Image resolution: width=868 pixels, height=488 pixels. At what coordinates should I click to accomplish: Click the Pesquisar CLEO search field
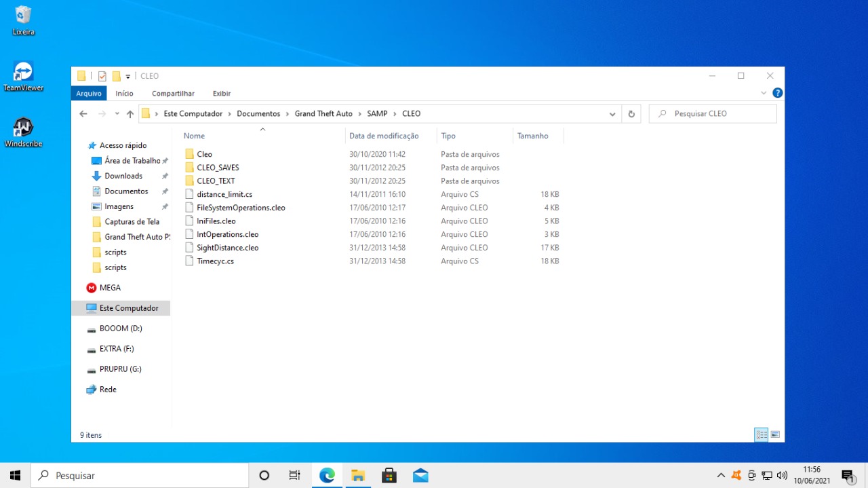pyautogui.click(x=713, y=114)
